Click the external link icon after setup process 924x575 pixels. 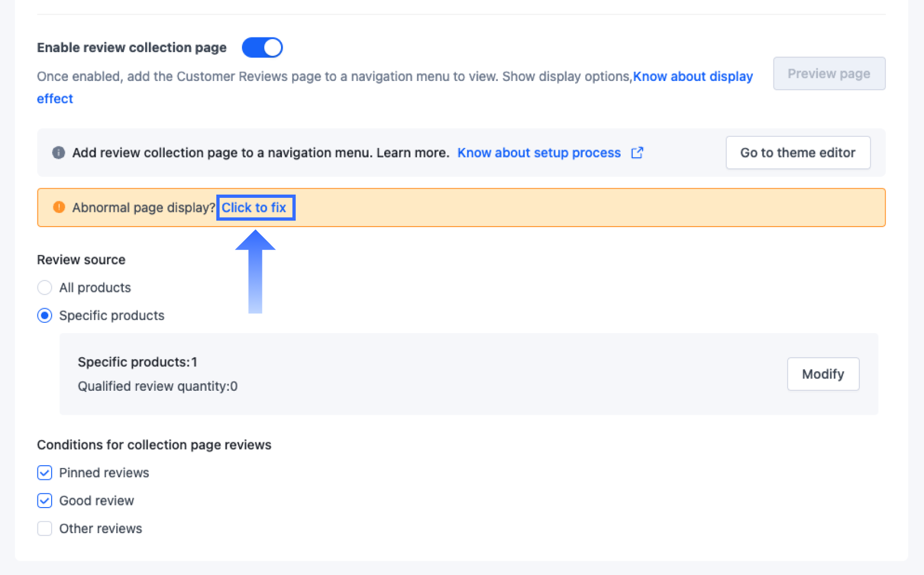point(637,153)
